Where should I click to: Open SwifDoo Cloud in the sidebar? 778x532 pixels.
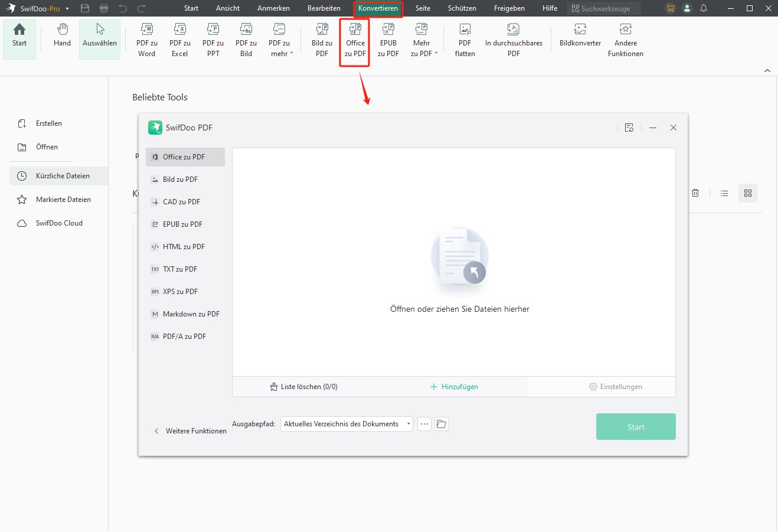(x=58, y=223)
